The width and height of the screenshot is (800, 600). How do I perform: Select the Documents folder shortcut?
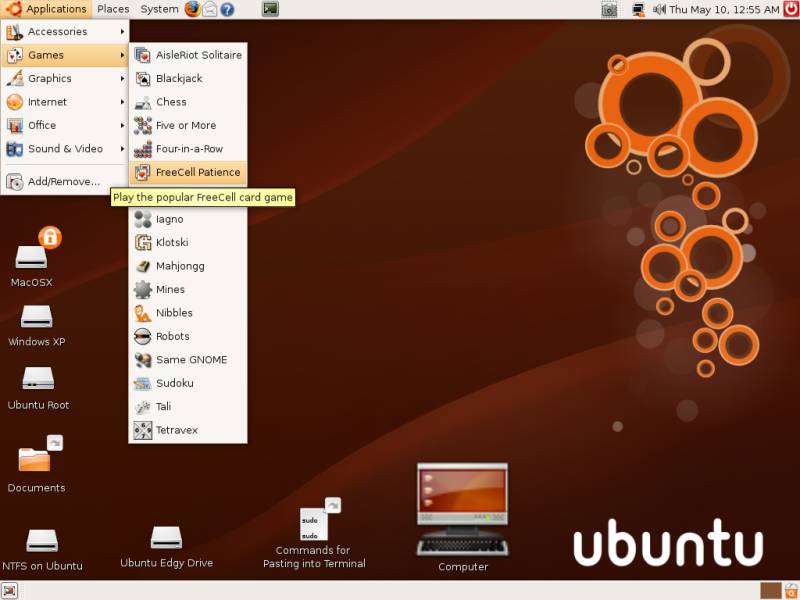tap(36, 459)
